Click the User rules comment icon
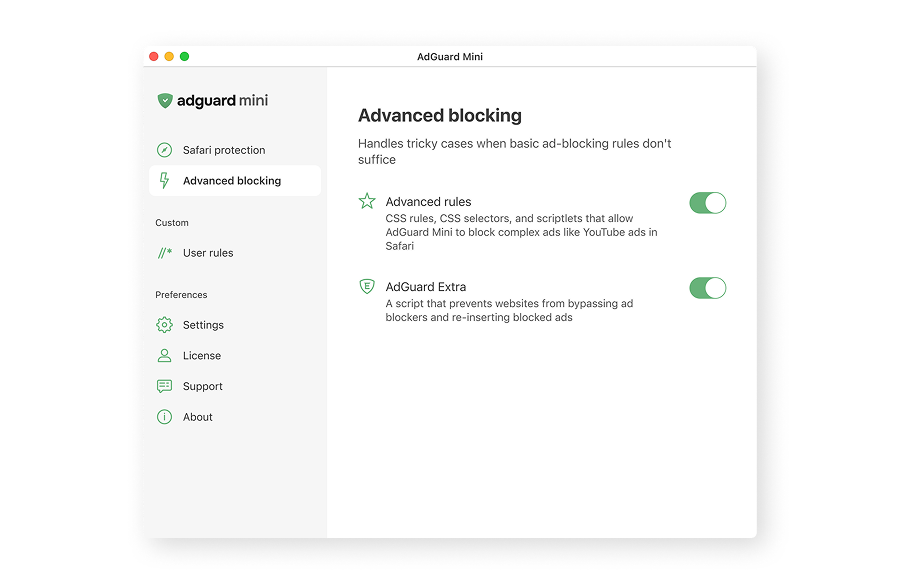The width and height of the screenshot is (900, 584). pyautogui.click(x=165, y=253)
